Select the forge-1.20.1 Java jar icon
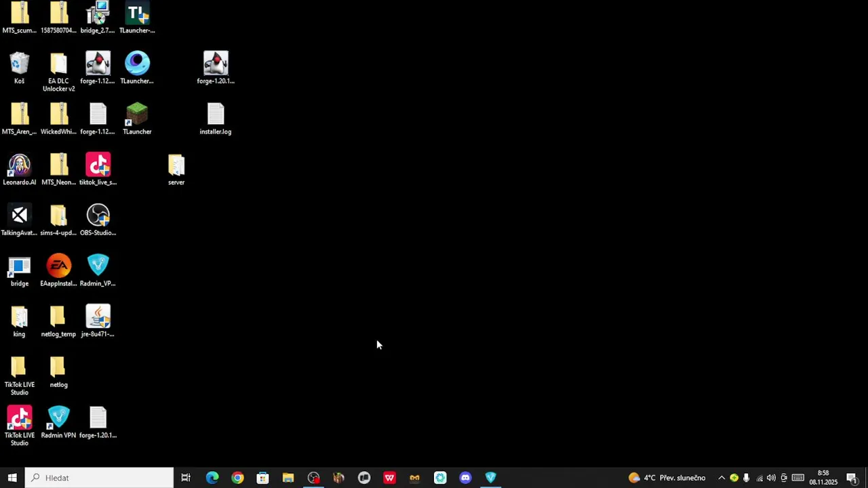868x488 pixels. 216,63
